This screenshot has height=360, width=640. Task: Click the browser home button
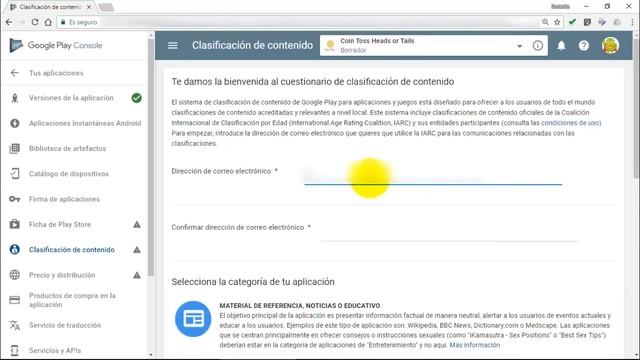(48, 22)
